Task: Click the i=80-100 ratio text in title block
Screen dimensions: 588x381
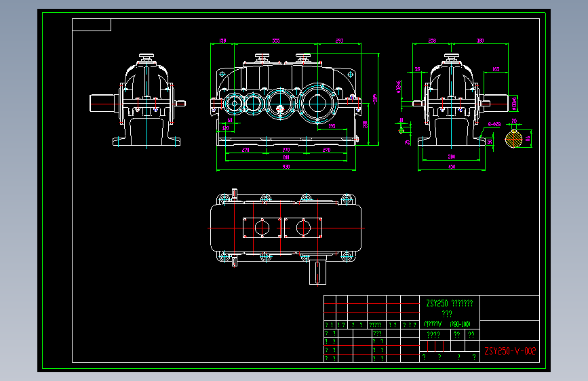Action: point(460,324)
